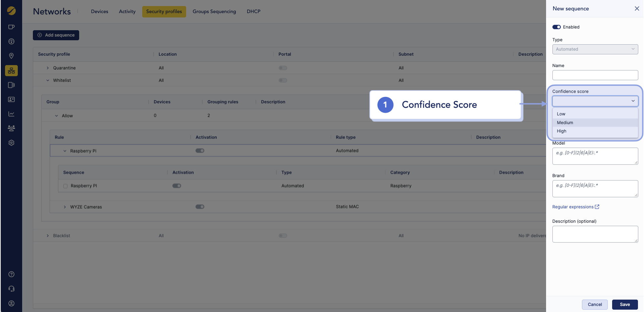Open the analytics chart sidebar icon
Viewport: 644px width, 312px height.
(11, 114)
